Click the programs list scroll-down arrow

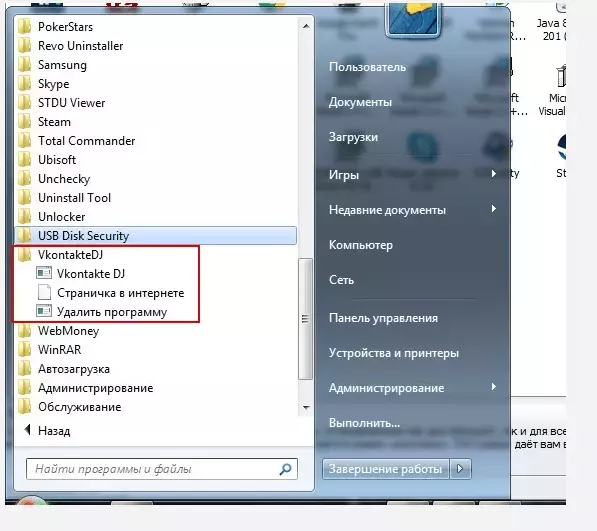point(306,407)
